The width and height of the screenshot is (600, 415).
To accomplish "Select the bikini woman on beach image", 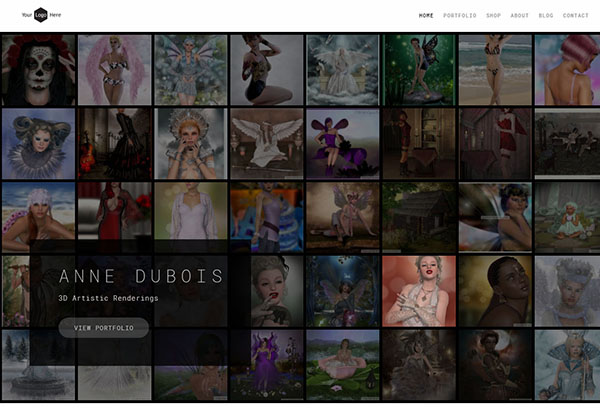I will (x=494, y=70).
